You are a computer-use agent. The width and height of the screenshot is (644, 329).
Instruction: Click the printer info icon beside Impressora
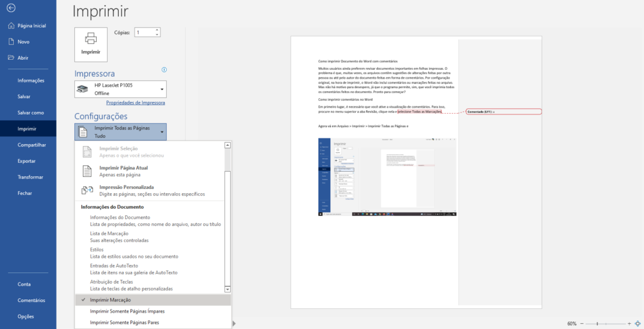(x=164, y=70)
